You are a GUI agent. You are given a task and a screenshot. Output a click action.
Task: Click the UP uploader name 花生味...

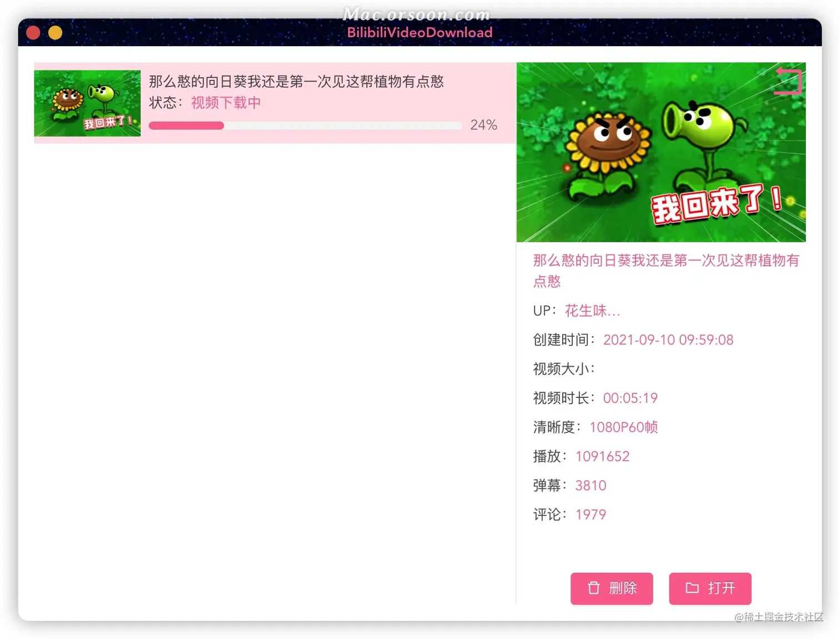click(592, 311)
